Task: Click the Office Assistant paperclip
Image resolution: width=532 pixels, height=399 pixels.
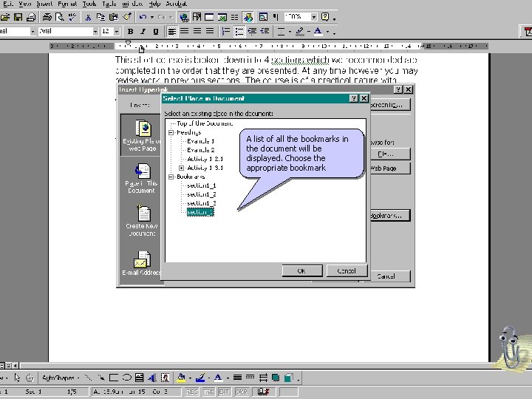Action: tap(509, 348)
